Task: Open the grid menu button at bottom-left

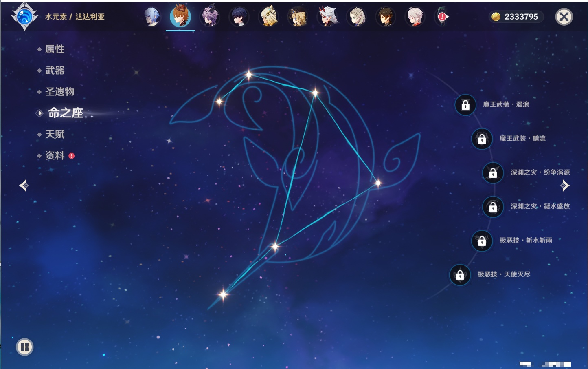Action: 24,347
